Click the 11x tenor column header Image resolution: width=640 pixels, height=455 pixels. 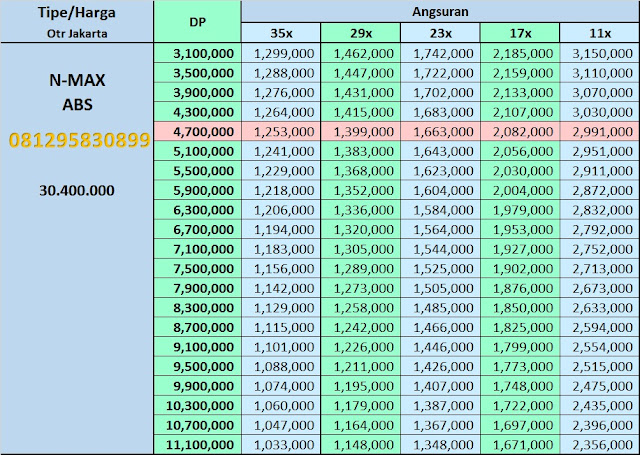tap(597, 32)
